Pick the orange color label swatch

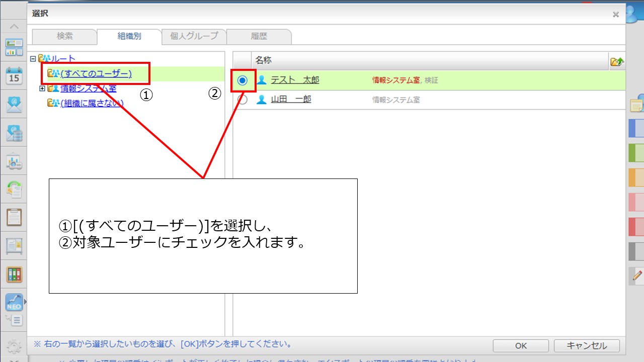click(x=636, y=177)
